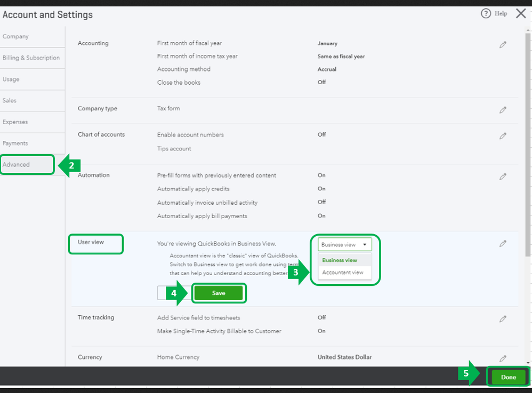This screenshot has width=532, height=393.
Task: Click the 'Accounting method' setting
Action: (183, 69)
